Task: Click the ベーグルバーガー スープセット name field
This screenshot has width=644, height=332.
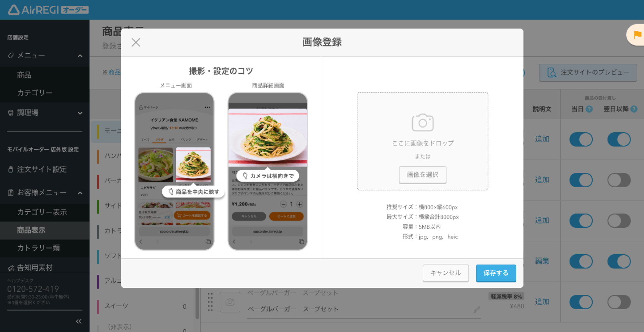Action: (x=364, y=310)
